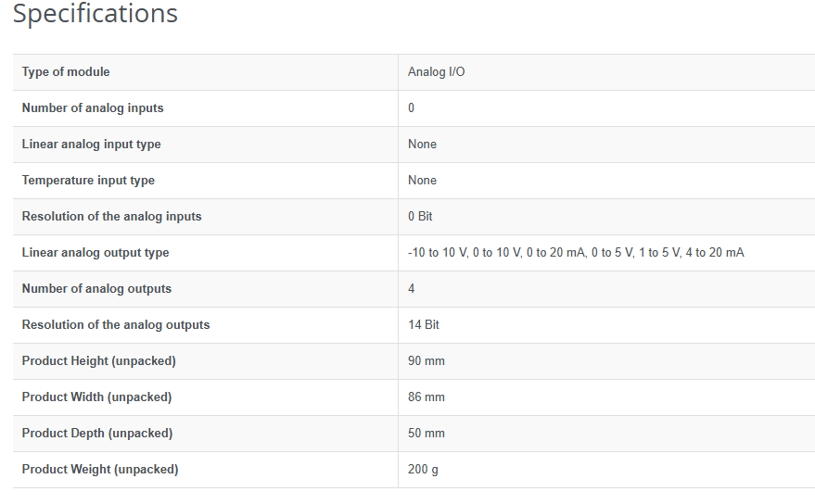Click the 'Number of analog inputs' label
The height and width of the screenshot is (504, 815).
[x=93, y=108]
